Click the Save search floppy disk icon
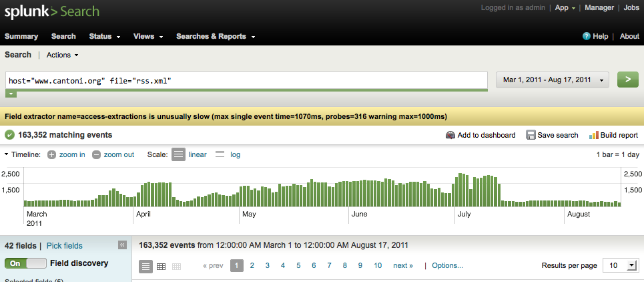 click(531, 135)
